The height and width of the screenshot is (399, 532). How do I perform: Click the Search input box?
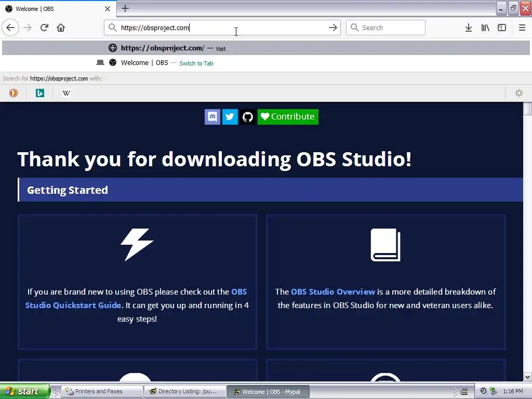385,28
